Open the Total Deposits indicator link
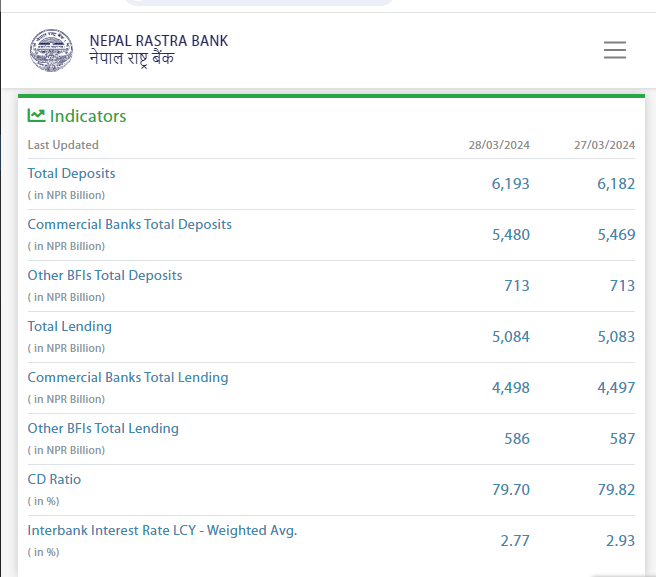The height and width of the screenshot is (577, 656). 71,174
